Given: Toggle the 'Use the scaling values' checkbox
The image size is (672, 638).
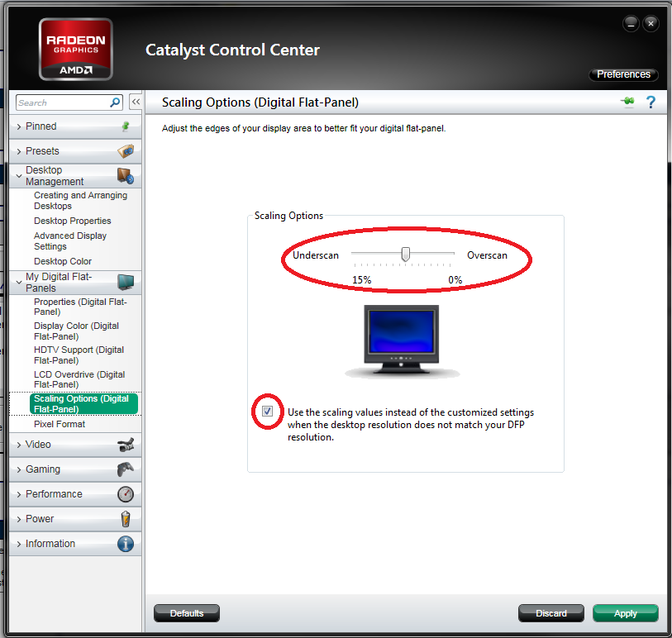Looking at the screenshot, I should [x=268, y=412].
